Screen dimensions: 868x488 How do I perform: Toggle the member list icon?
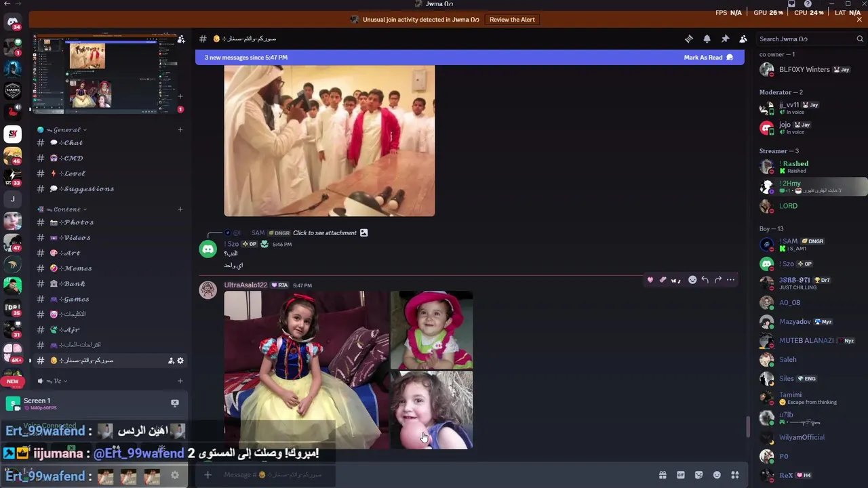(x=743, y=39)
